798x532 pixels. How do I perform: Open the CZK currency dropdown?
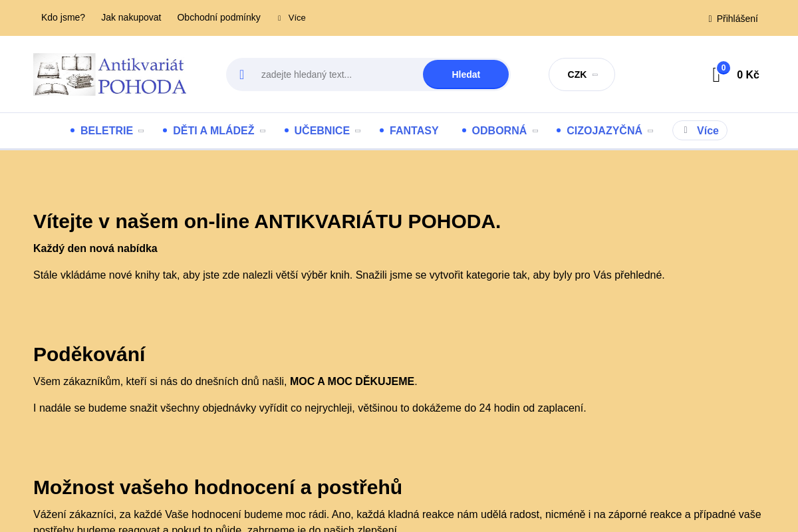[x=581, y=74]
